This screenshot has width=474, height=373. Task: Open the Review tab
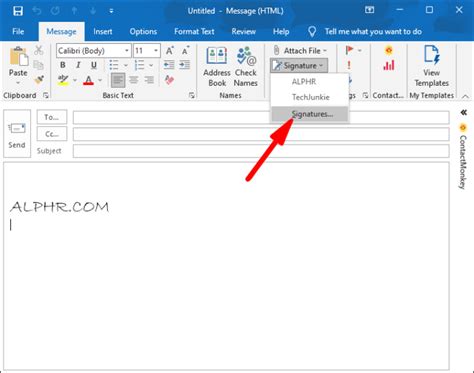coord(244,32)
